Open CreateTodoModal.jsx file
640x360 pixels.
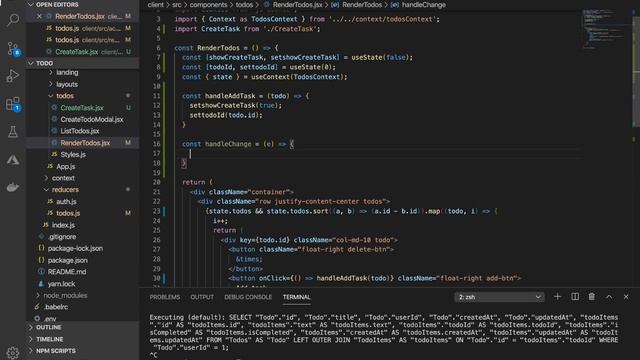[x=91, y=120]
